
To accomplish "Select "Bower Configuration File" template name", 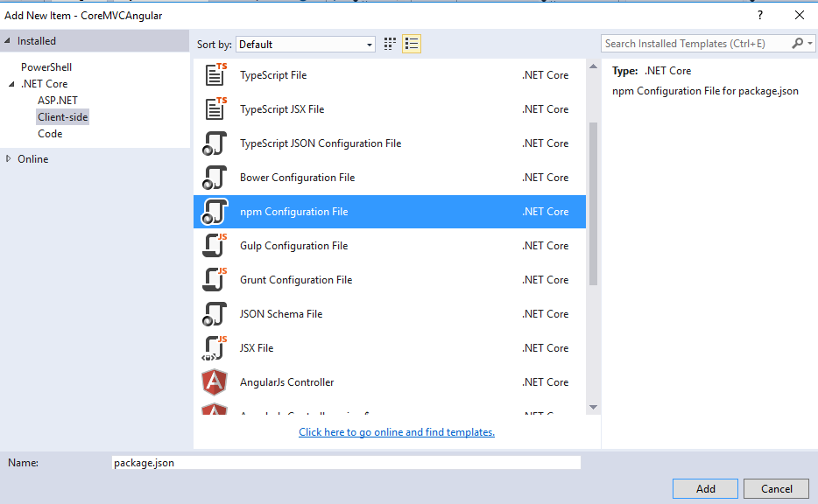I will click(298, 178).
